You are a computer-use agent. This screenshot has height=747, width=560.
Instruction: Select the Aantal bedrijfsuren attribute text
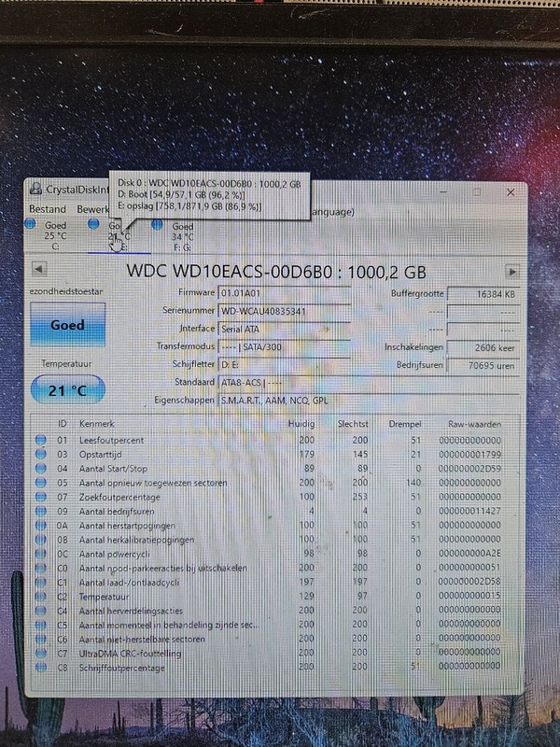pyautogui.click(x=117, y=512)
